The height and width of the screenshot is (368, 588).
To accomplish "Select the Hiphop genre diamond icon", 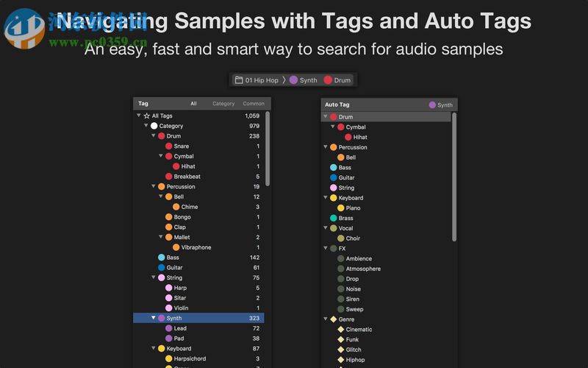I will (340, 360).
